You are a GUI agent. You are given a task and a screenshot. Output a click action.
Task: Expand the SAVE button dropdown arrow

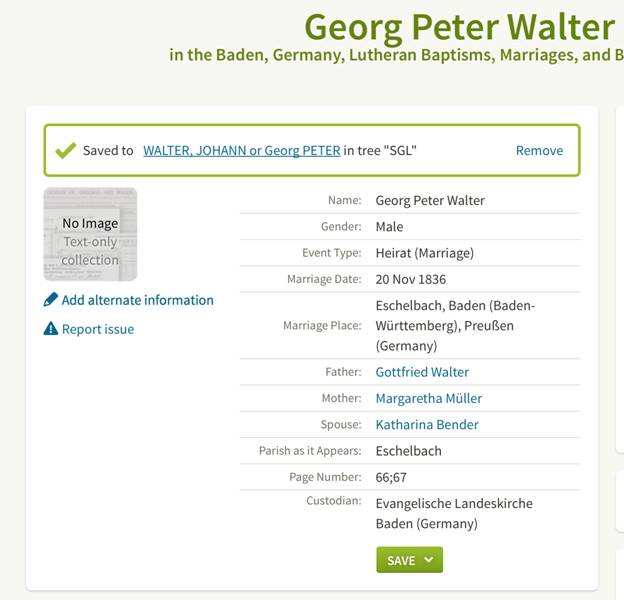(429, 560)
